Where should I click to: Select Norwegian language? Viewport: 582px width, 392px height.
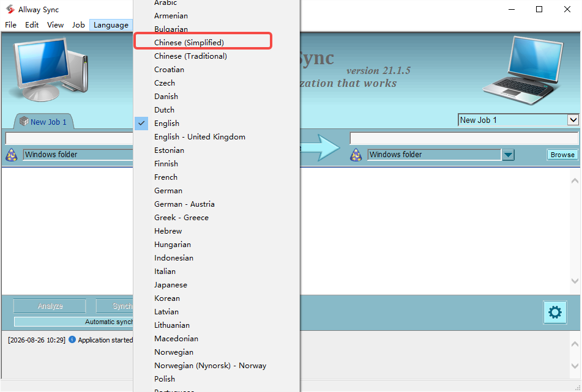point(217,352)
